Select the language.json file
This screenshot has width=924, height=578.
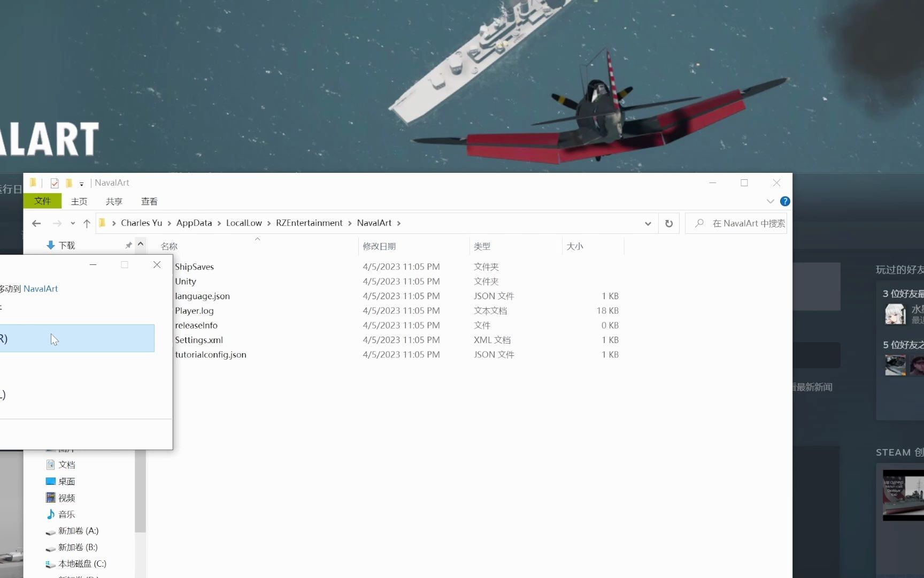point(202,296)
